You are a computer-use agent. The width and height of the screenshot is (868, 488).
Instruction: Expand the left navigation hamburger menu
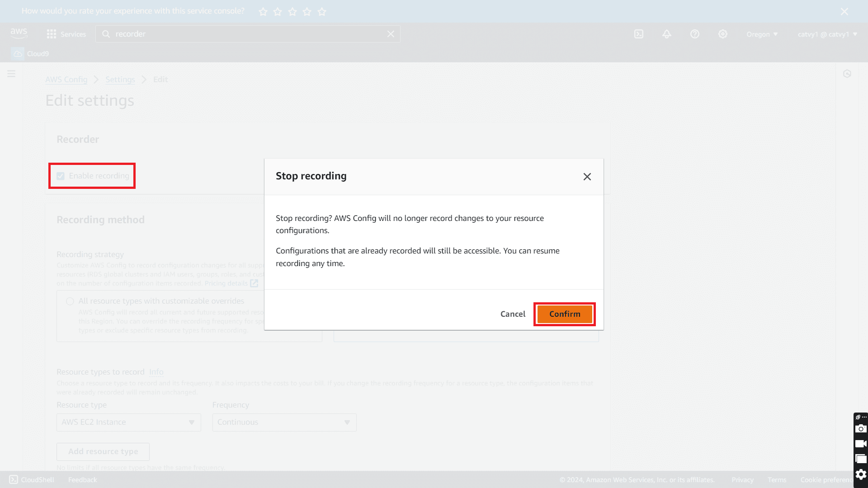(x=11, y=74)
